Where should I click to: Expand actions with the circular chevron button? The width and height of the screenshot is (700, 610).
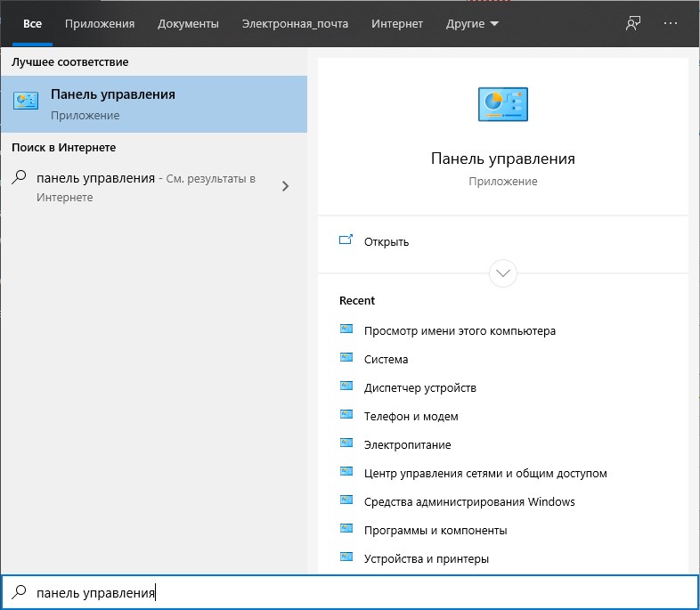coord(503,272)
